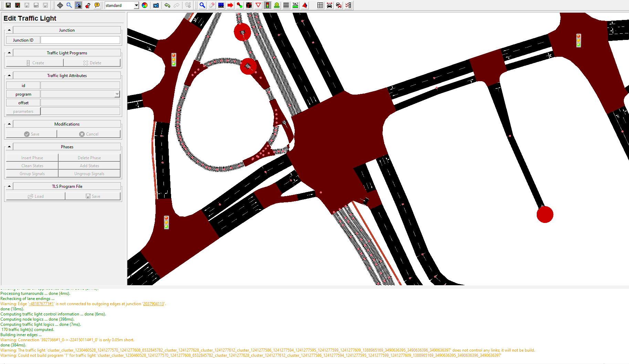Select the Prohibition mode yield triangle
The image size is (629, 364).
[x=258, y=5]
